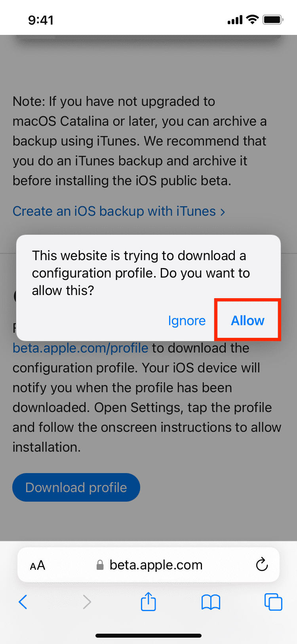This screenshot has width=297, height=644.
Task: Tap Allow in the configuration profile dialog
Action: click(x=247, y=320)
